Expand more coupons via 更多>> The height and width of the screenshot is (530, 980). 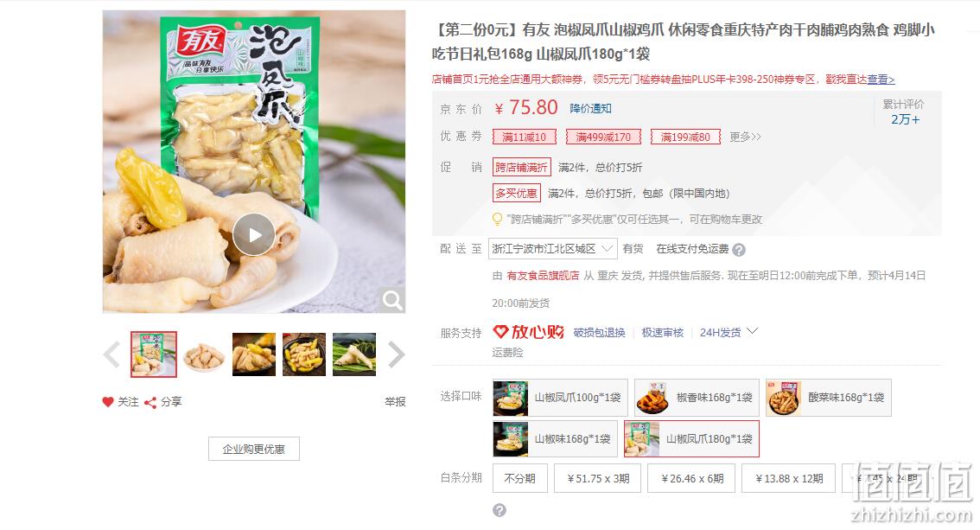(x=745, y=137)
